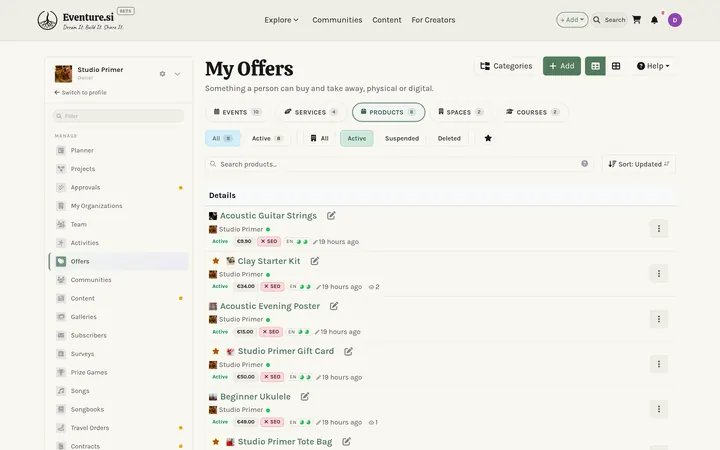Edit Acoustic Guitar Strings via pencil icon
720x450 pixels.
click(331, 215)
